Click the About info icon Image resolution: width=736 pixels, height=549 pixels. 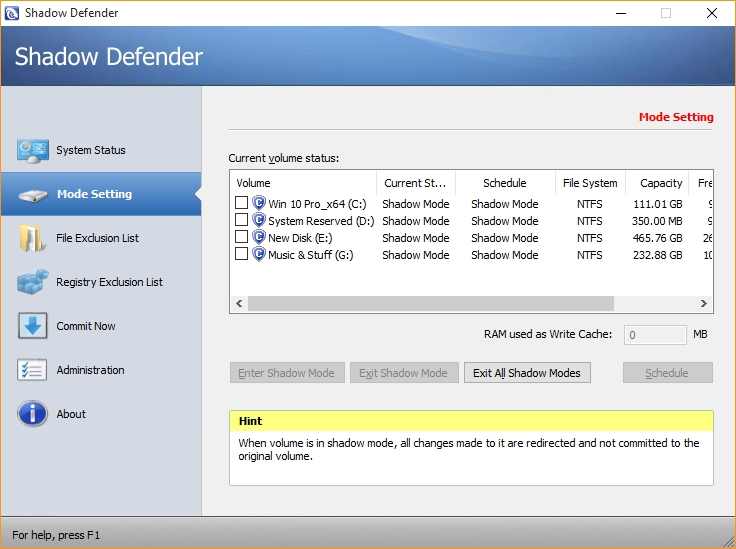pyautogui.click(x=33, y=414)
